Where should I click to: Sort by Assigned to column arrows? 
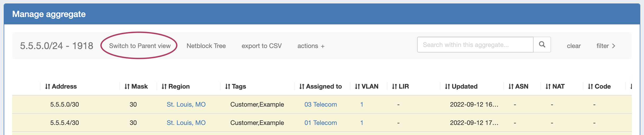302,86
